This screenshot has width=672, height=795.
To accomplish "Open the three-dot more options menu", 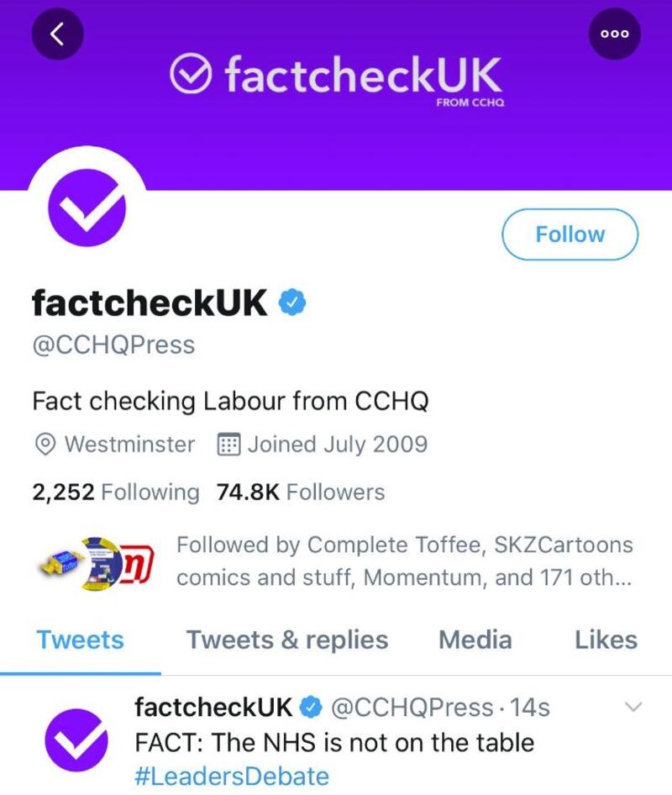I will 615,34.
